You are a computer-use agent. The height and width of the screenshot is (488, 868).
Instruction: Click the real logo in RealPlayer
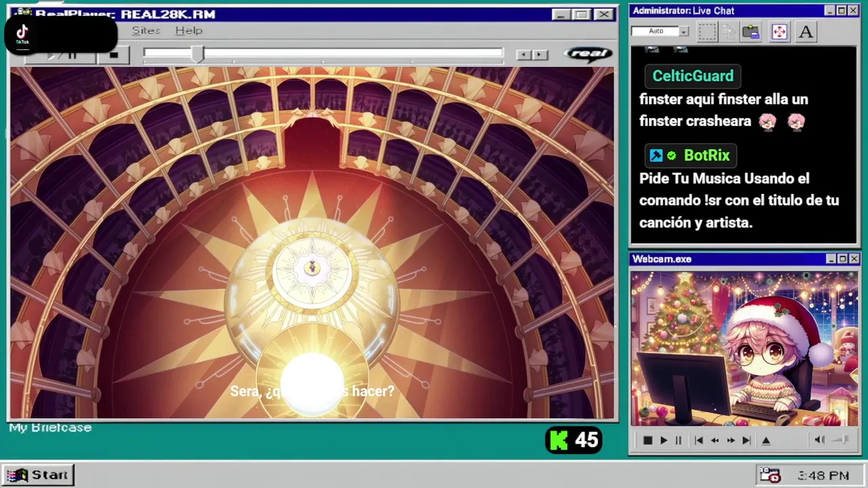pyautogui.click(x=588, y=54)
